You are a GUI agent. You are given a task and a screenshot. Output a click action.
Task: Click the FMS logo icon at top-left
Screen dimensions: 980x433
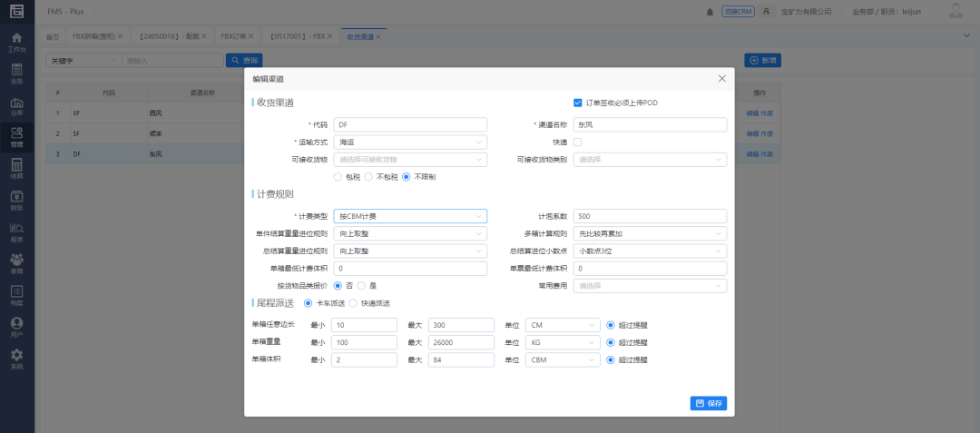coord(17,11)
